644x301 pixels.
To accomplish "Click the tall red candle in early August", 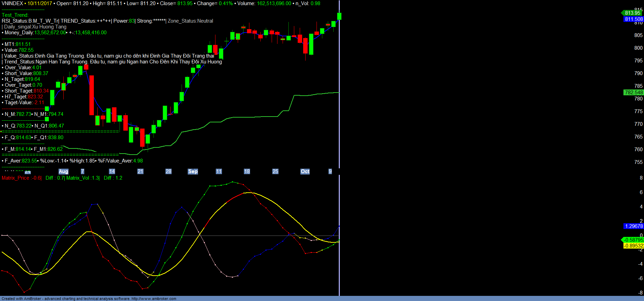I will [91, 95].
